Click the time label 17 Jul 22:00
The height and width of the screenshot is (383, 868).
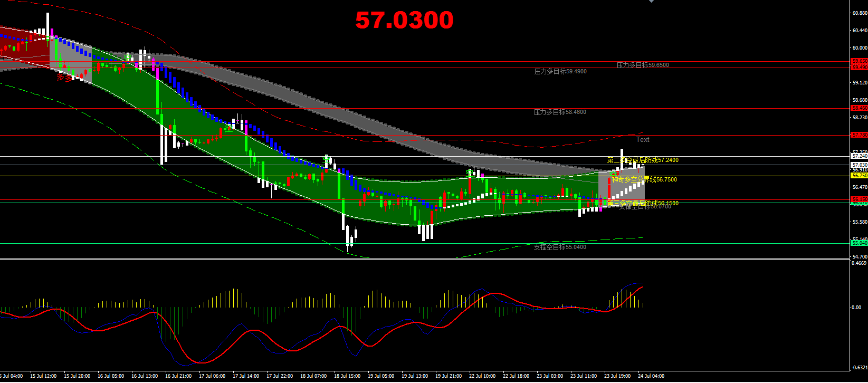[x=280, y=377]
